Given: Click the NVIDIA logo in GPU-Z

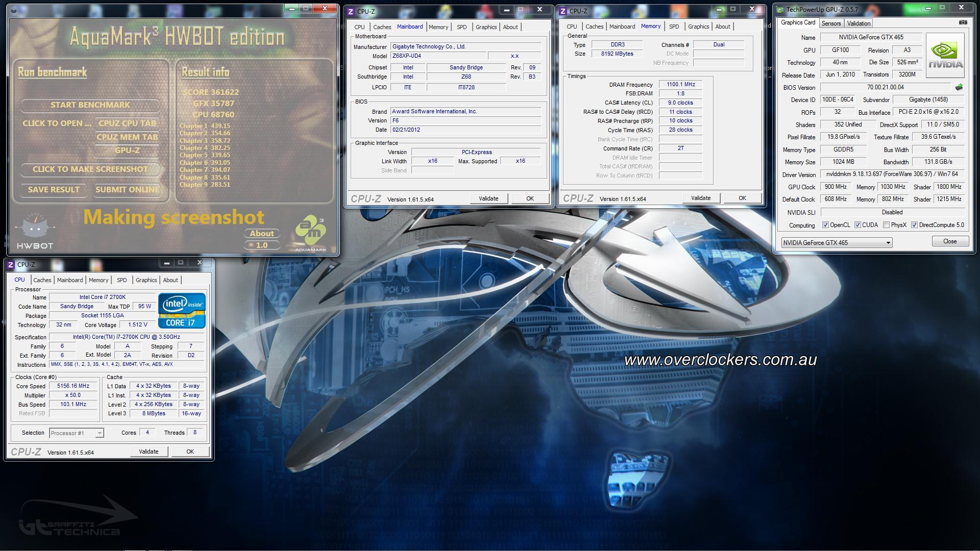Looking at the screenshot, I should 945,56.
